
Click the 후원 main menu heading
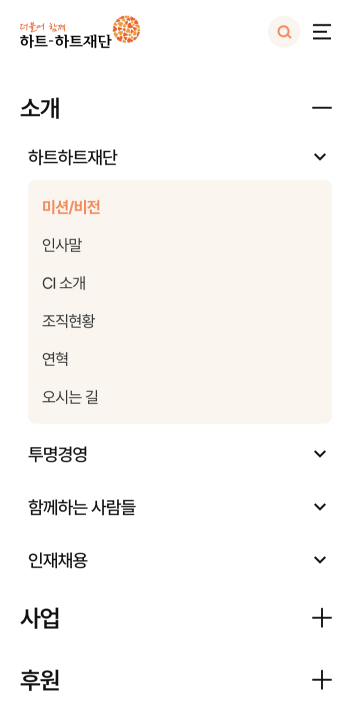[x=40, y=680]
